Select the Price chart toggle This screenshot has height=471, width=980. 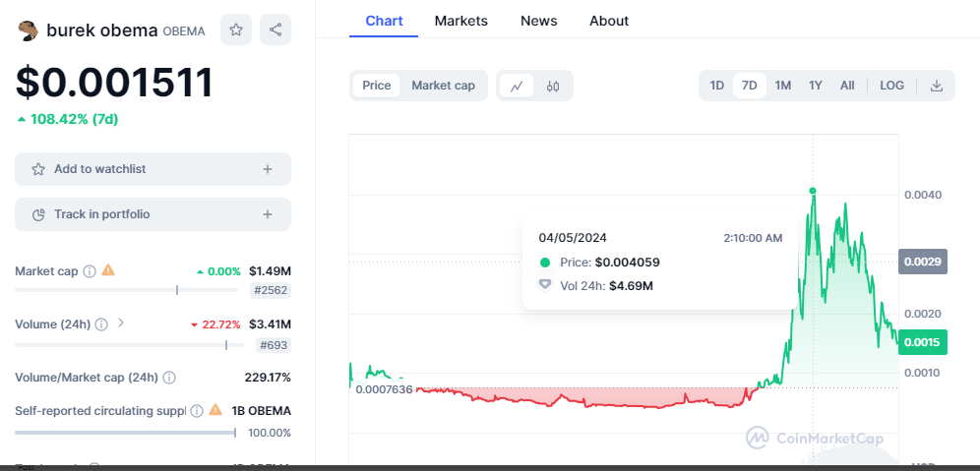click(376, 86)
